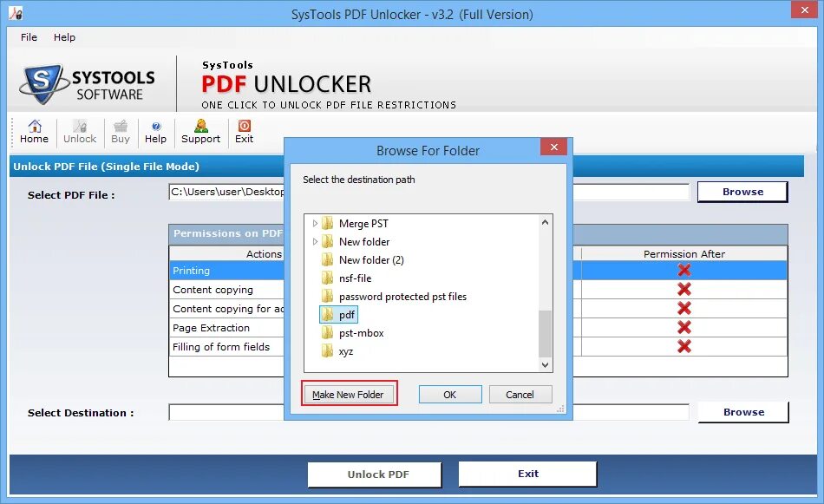Viewport: 824px width, 504px height.
Task: Select the xyz folder name
Action: point(346,351)
